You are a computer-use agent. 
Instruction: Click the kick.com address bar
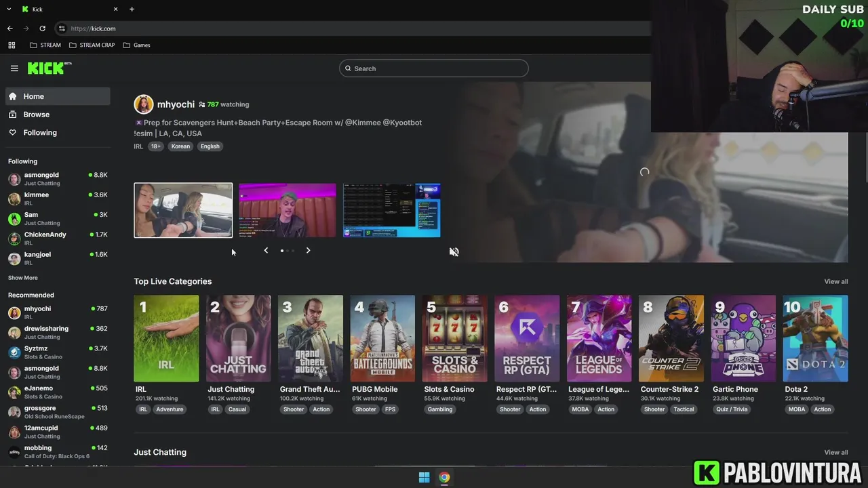point(353,28)
